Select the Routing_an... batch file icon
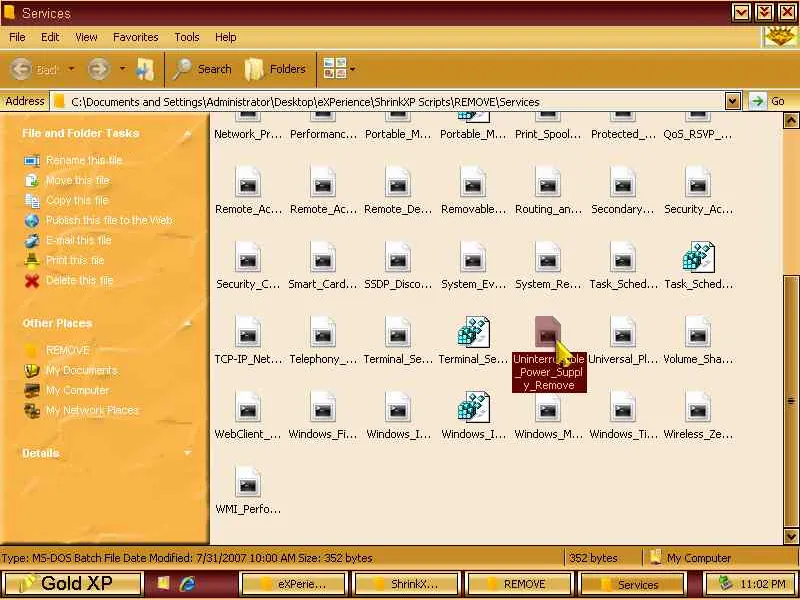 click(548, 182)
